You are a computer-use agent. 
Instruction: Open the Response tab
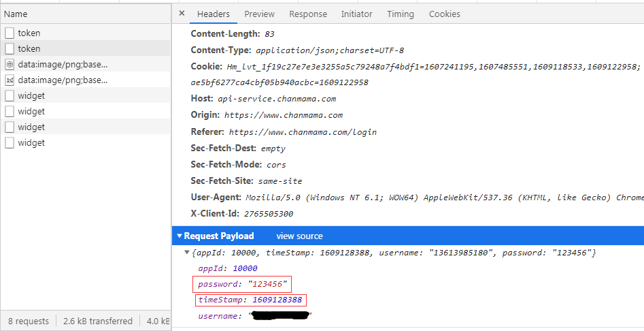click(308, 14)
